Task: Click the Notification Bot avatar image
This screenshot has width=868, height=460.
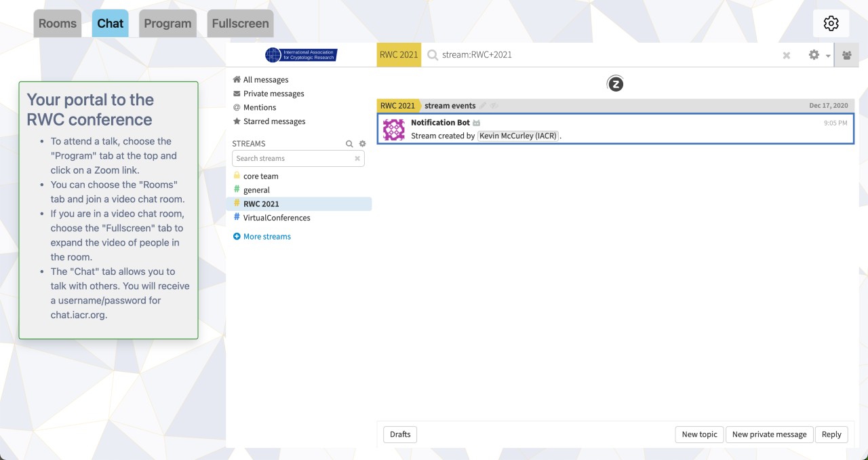Action: tap(394, 130)
